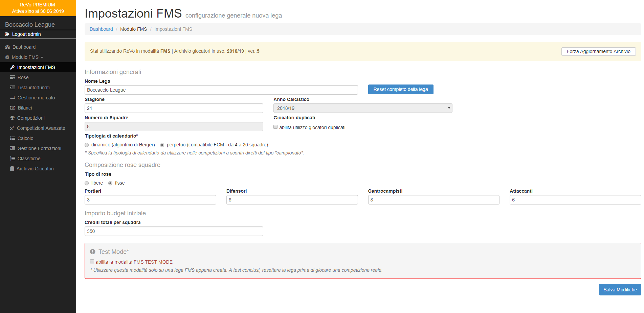
Task: Click the trophy icon for Competizioni
Action: point(13,118)
